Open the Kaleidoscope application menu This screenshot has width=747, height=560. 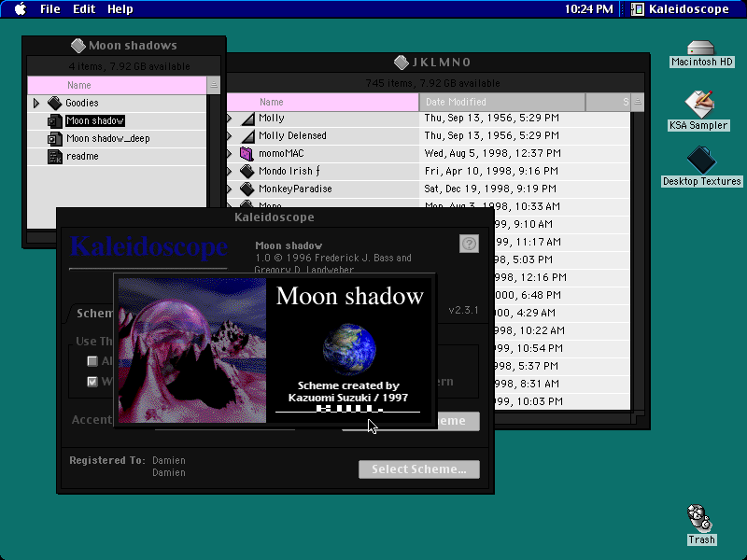pyautogui.click(x=681, y=9)
